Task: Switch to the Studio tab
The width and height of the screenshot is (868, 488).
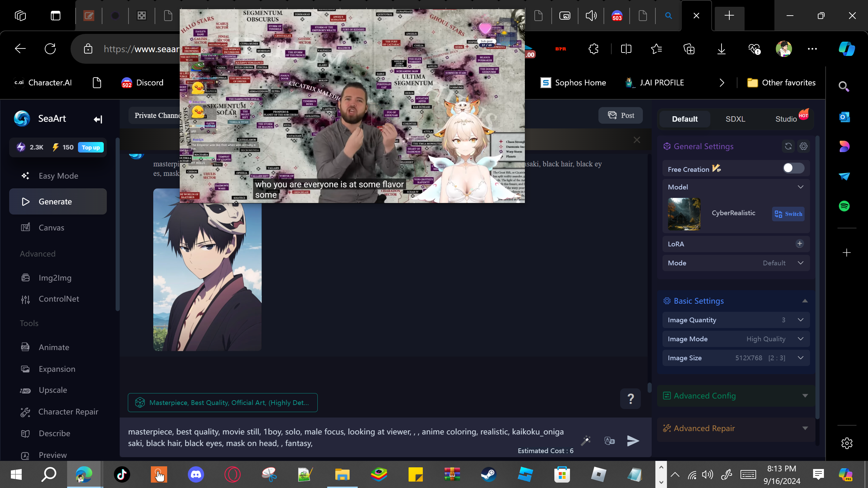Action: [x=786, y=119]
